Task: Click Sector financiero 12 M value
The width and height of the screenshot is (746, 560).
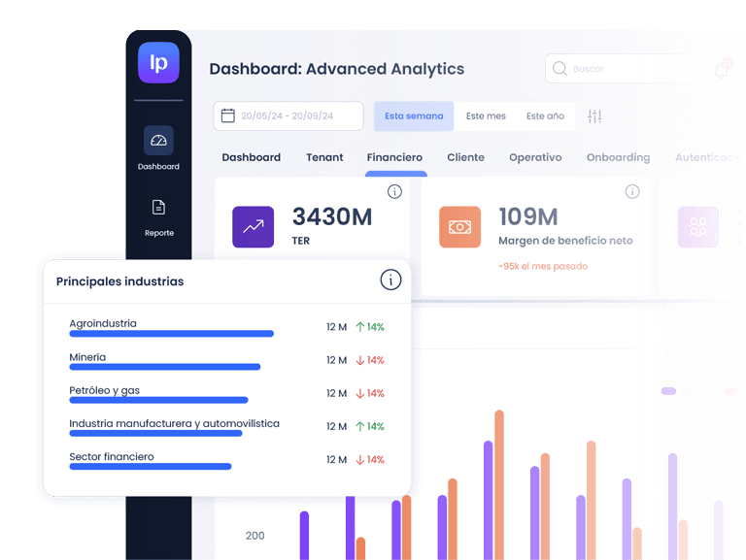Action: pos(336,460)
